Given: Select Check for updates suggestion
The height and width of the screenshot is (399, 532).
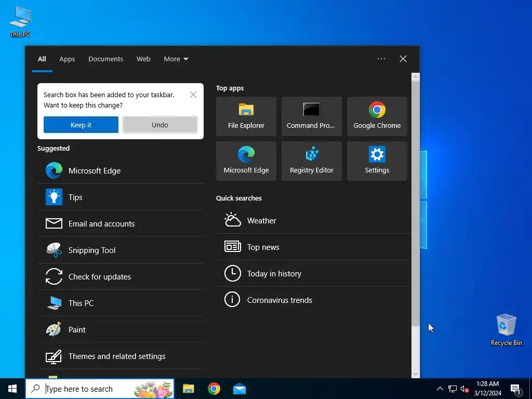Looking at the screenshot, I should coord(121,276).
